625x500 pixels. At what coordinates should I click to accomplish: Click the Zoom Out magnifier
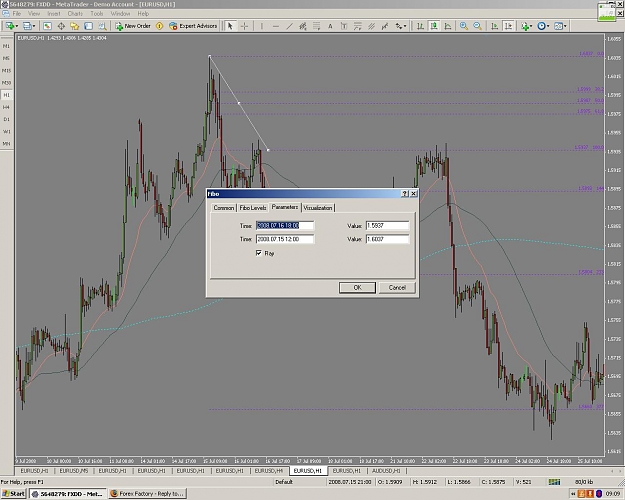tap(477, 26)
